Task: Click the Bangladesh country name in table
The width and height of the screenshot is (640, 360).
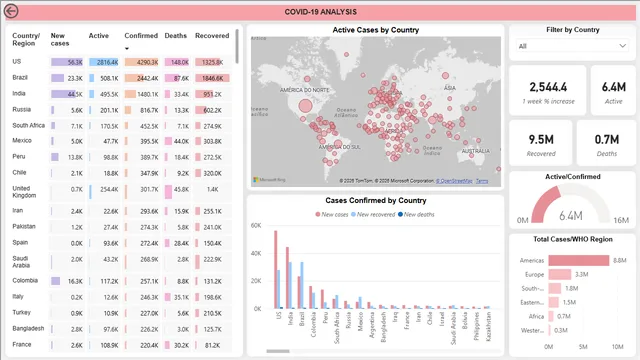Action: tap(28, 328)
